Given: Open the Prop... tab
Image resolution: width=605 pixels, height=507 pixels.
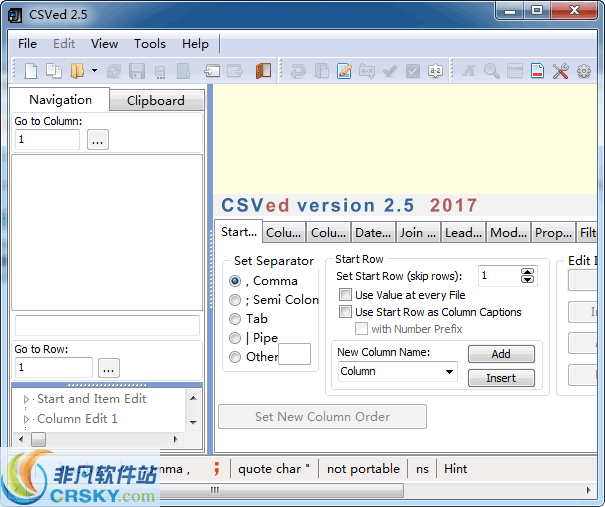Looking at the screenshot, I should click(553, 233).
